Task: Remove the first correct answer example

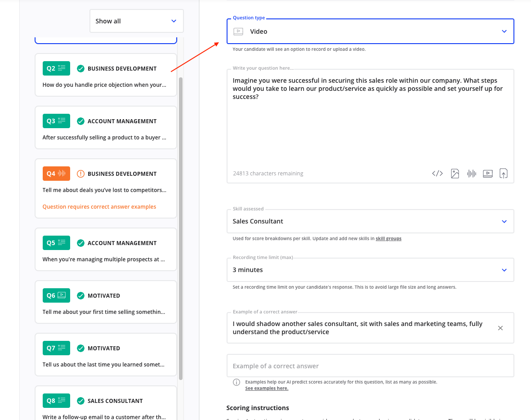Action: [x=500, y=328]
